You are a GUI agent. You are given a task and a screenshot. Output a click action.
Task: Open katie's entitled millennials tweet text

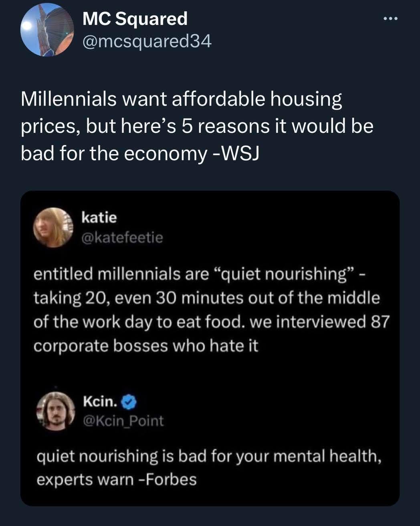coord(211,309)
